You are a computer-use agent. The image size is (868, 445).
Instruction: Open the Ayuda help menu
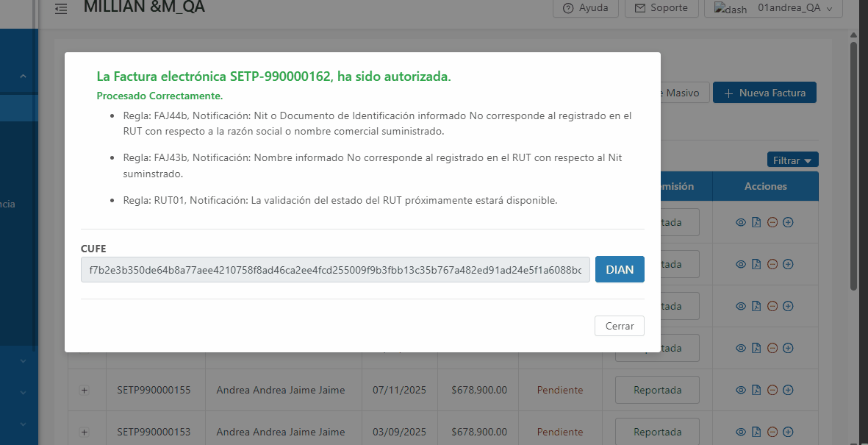point(585,8)
